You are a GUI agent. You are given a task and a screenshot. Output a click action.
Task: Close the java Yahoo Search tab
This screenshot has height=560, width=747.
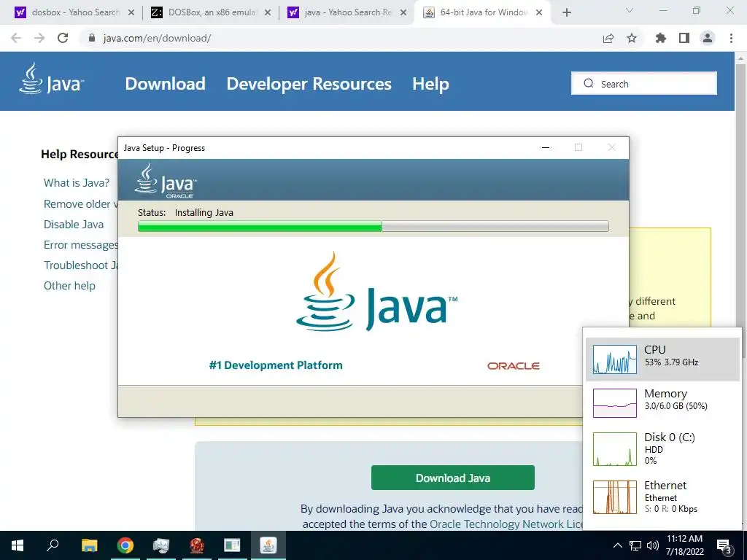coord(403,12)
